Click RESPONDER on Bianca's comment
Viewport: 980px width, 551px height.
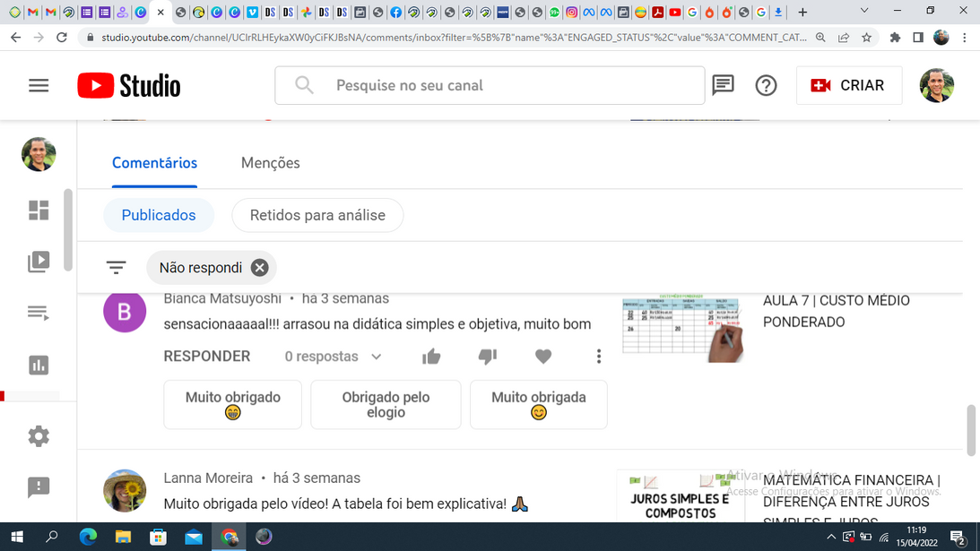pos(207,357)
